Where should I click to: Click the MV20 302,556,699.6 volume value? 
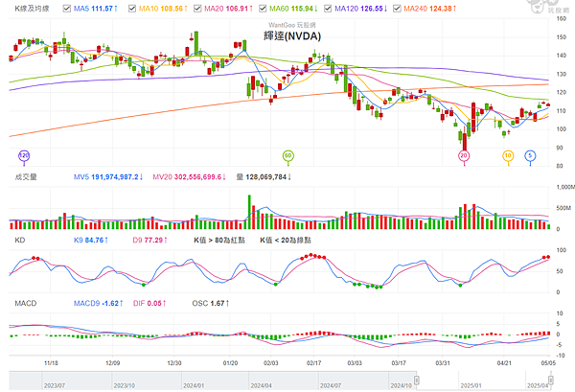click(189, 177)
